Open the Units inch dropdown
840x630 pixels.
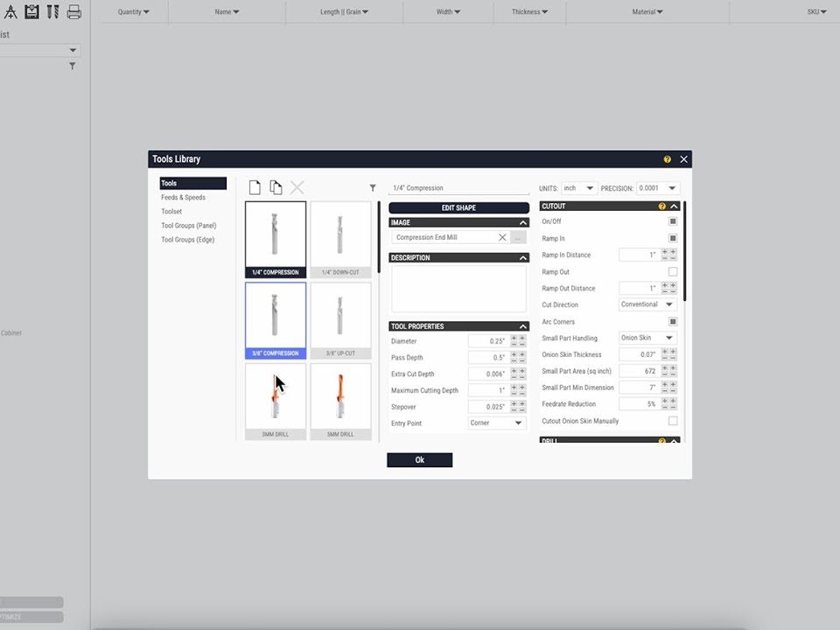click(578, 188)
